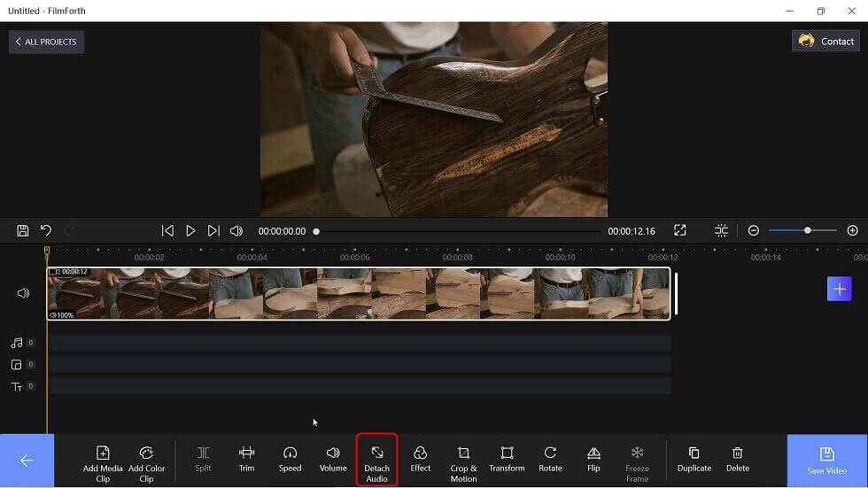
Task: Click the empty audio track lane
Action: (359, 343)
